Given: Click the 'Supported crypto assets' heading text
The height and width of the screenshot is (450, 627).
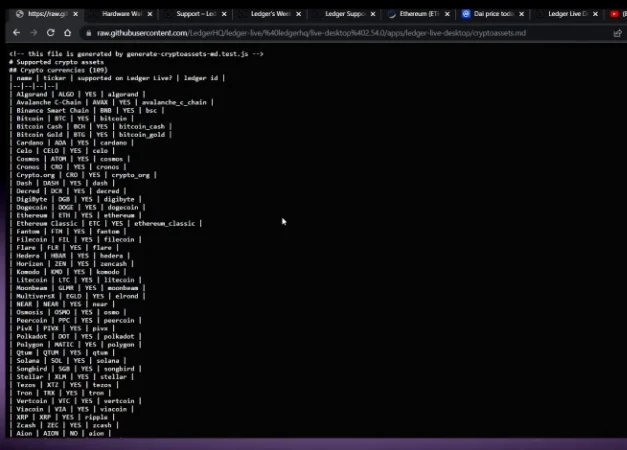Looking at the screenshot, I should 60,62.
